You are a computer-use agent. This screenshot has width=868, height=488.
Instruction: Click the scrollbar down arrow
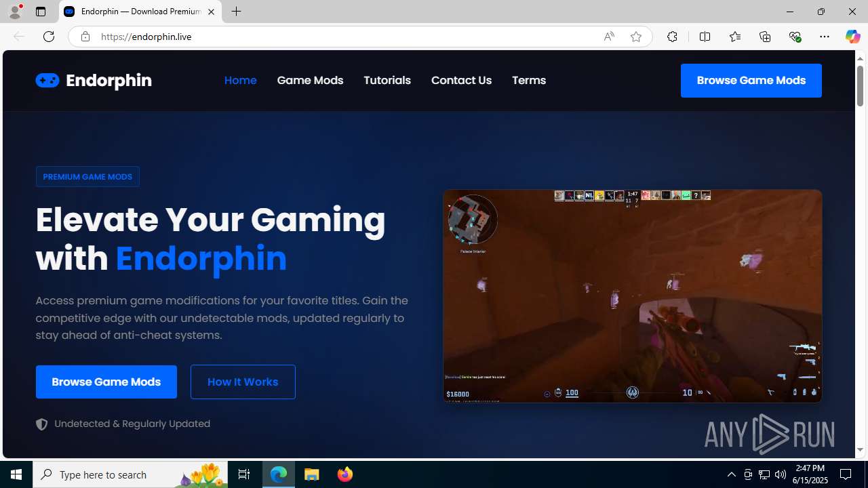click(x=860, y=450)
